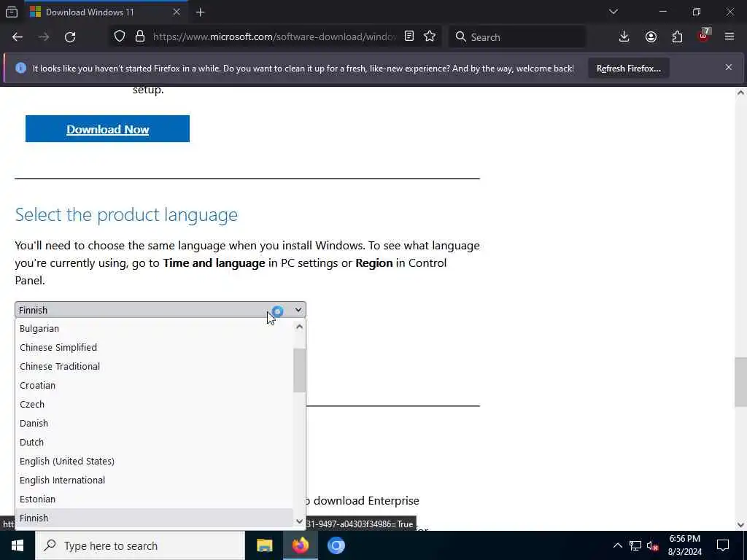747x560 pixels.
Task: Click the Refresh Firefox... button
Action: point(628,69)
